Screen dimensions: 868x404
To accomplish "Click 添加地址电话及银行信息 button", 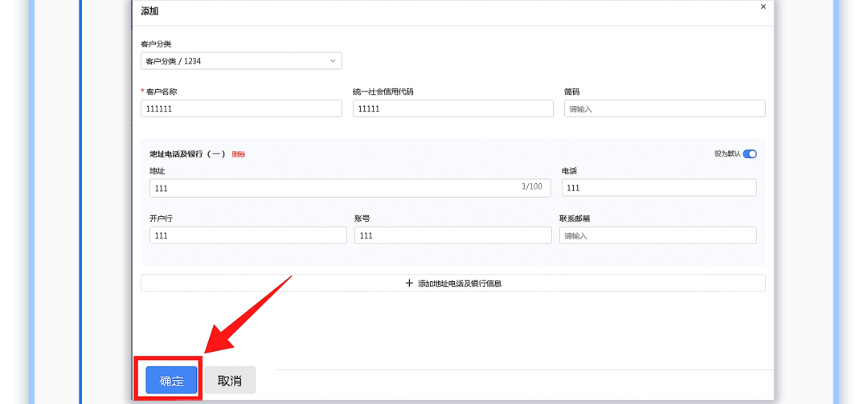I will tap(452, 283).
